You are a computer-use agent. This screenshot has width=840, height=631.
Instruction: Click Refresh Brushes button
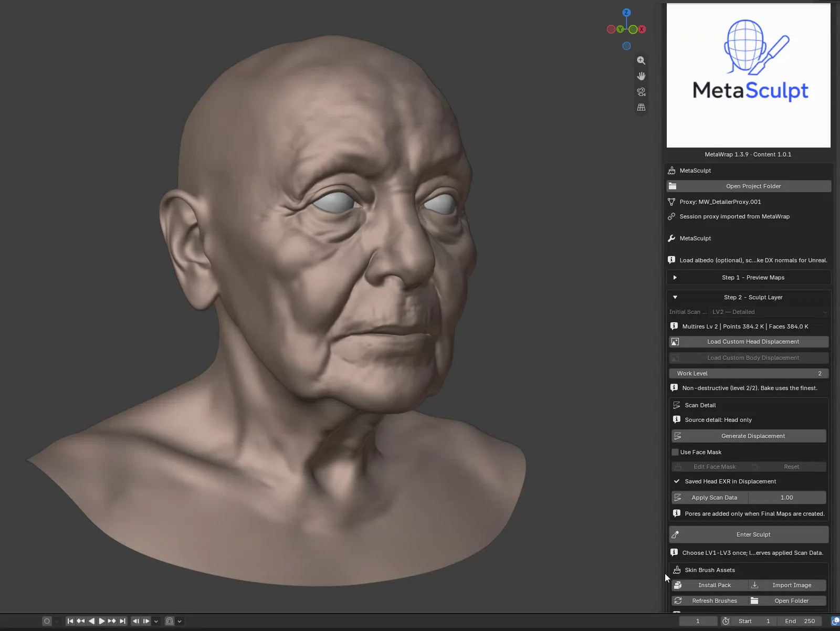[710, 601]
